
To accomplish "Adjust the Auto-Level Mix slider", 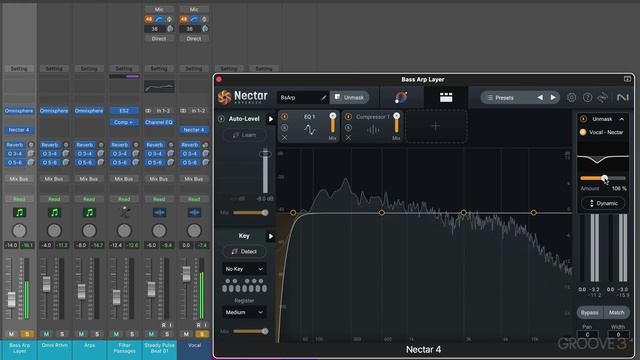I will coord(250,213).
